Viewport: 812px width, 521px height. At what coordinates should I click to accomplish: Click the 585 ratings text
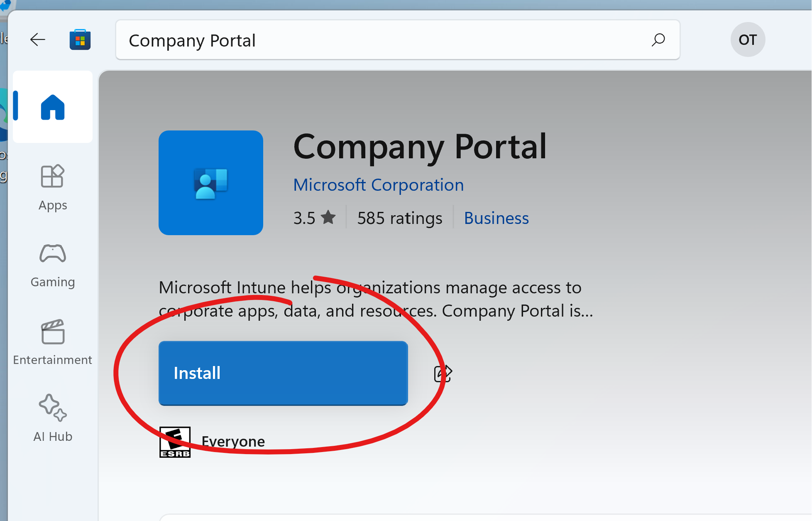400,218
